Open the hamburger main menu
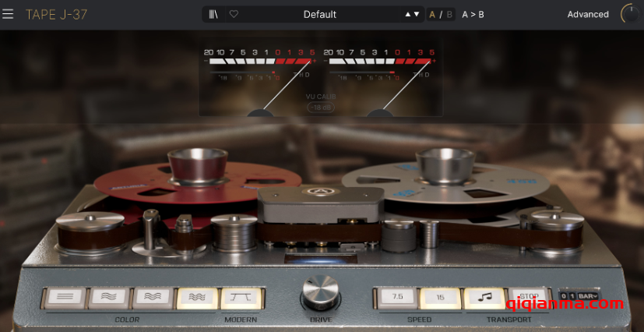Screen dimensions: 644x332 click(8, 14)
